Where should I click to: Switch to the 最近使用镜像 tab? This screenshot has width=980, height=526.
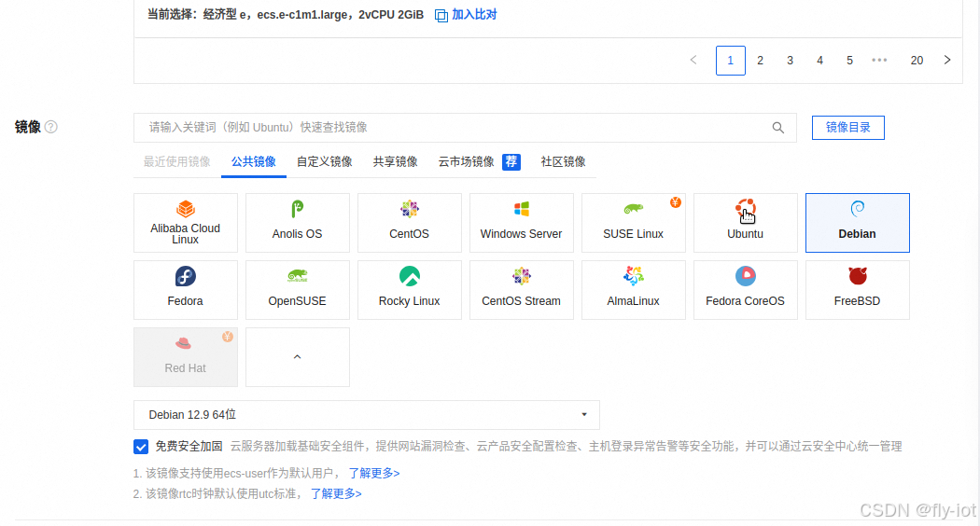(177, 161)
